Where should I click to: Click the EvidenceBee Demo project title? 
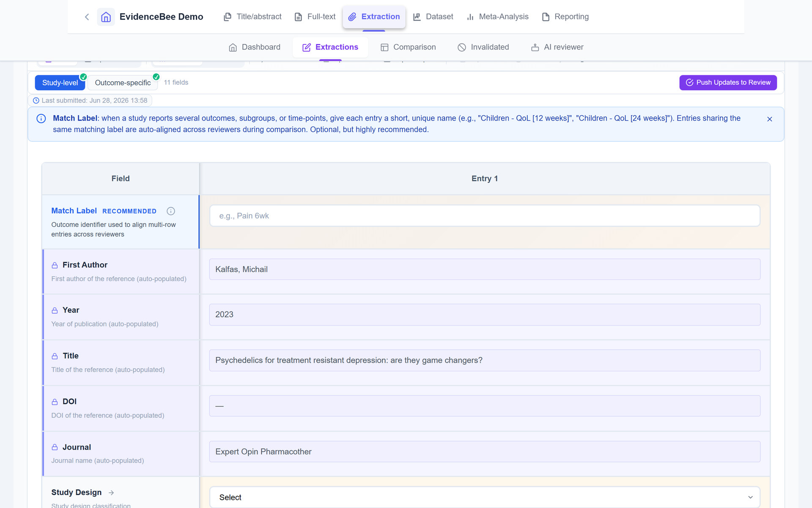(x=161, y=17)
